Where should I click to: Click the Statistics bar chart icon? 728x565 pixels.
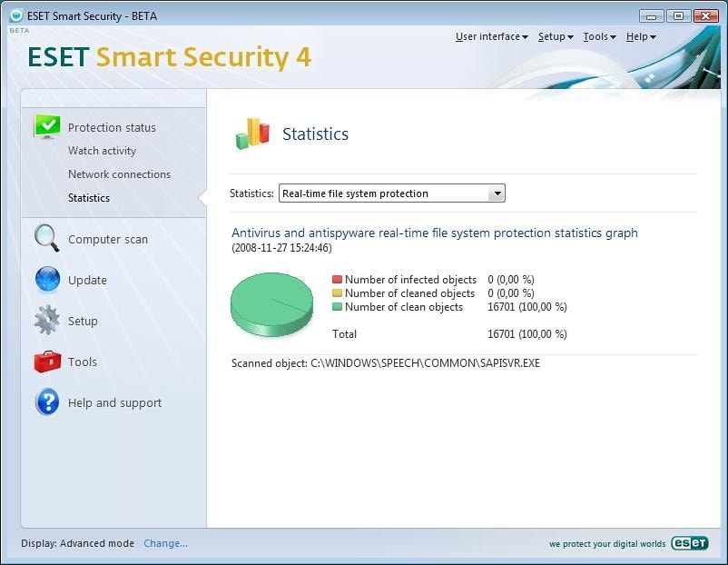coord(252,134)
